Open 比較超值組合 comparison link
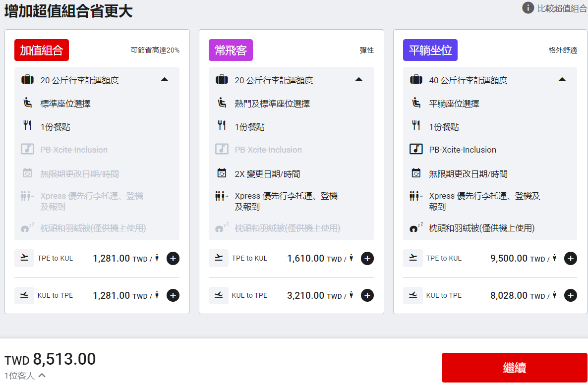This screenshot has width=588, height=384. (562, 8)
